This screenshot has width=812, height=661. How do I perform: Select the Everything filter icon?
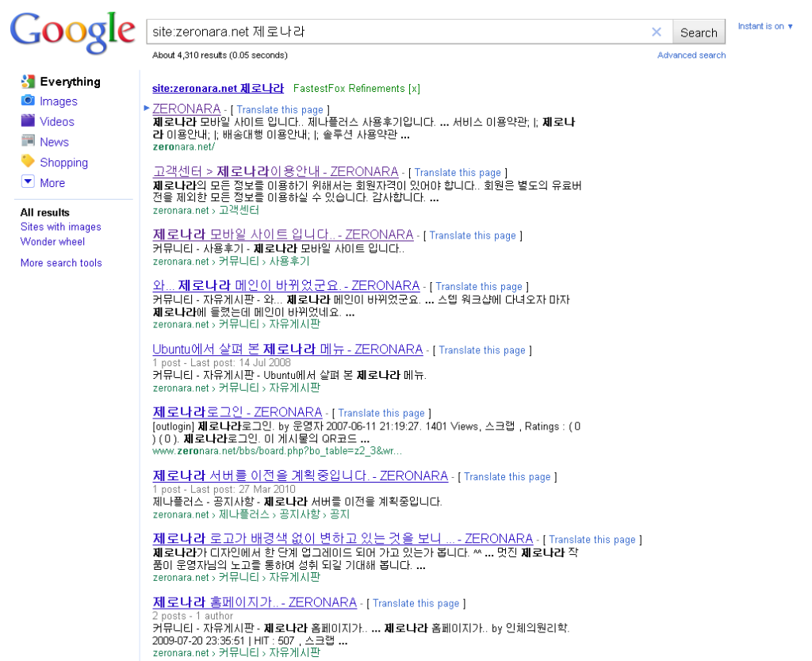(x=28, y=81)
